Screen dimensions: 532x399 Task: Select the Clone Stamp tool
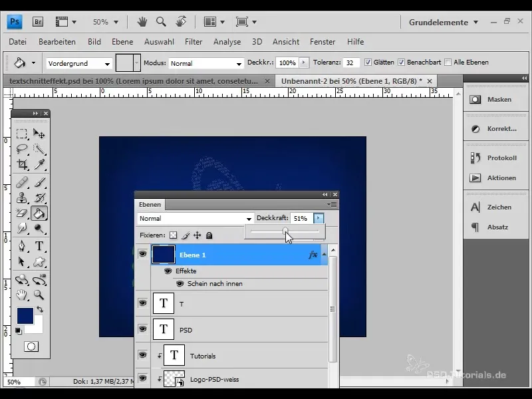tap(22, 198)
